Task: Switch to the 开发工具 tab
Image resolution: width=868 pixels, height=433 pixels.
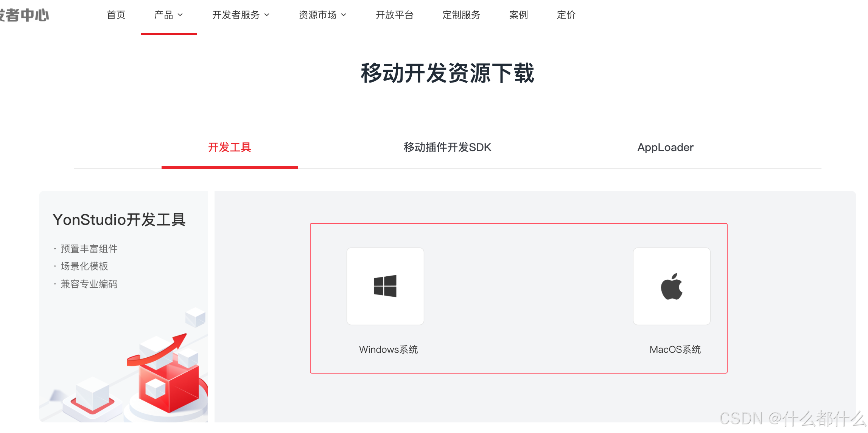Action: click(230, 147)
